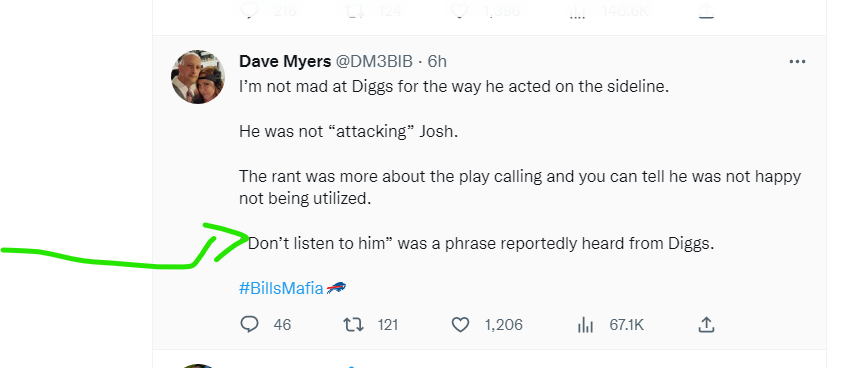844x368 pixels.
Task: Click the 6h timestamp
Action: click(437, 62)
